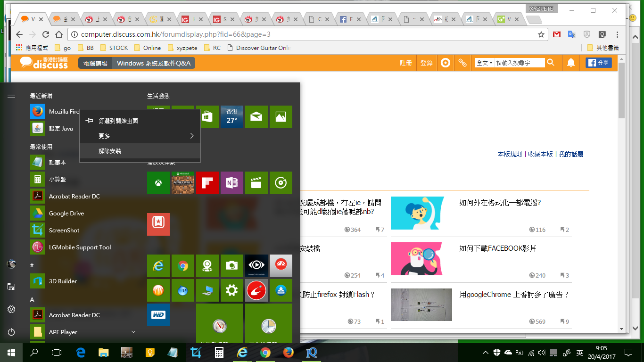Click the Google Translate extension icon
644x362 pixels.
click(572, 34)
